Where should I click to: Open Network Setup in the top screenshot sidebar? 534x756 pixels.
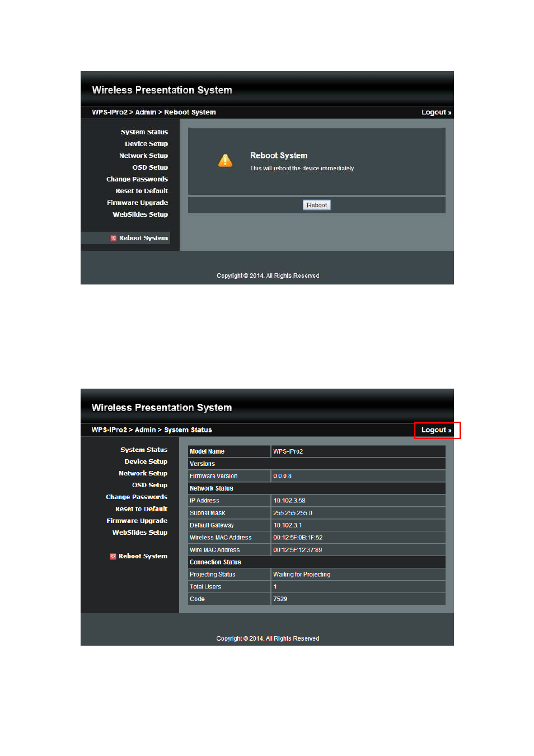pyautogui.click(x=143, y=156)
